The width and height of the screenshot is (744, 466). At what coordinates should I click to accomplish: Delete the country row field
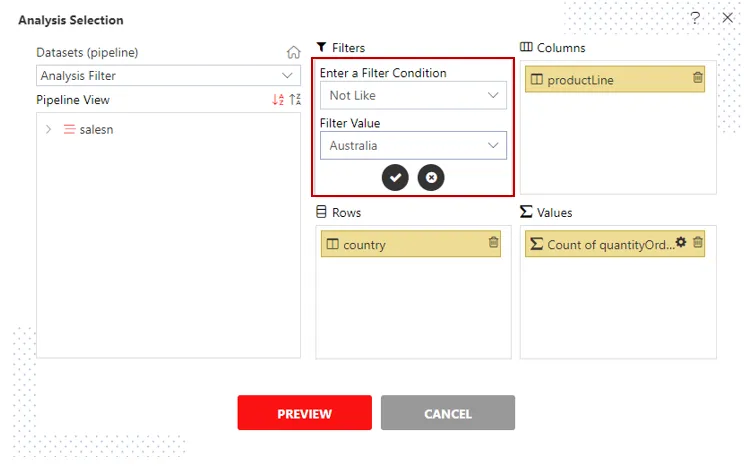click(x=493, y=242)
